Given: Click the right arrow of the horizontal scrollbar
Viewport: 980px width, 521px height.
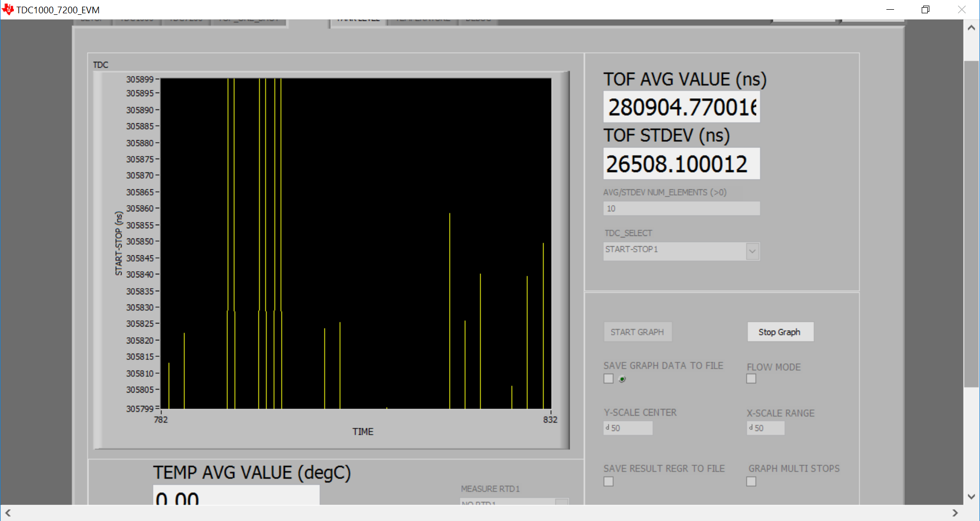Looking at the screenshot, I should 955,513.
